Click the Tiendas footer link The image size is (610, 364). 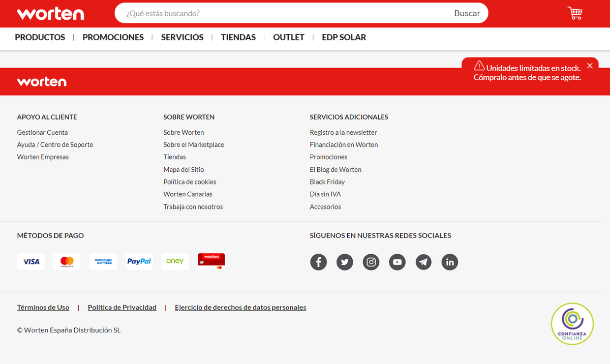click(174, 157)
